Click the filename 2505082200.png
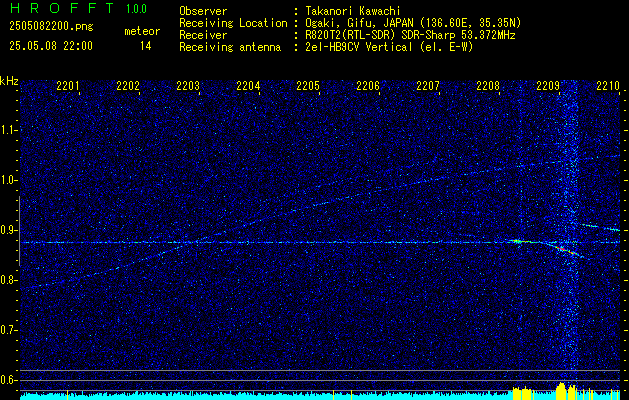The width and height of the screenshot is (629, 400). tap(51, 27)
